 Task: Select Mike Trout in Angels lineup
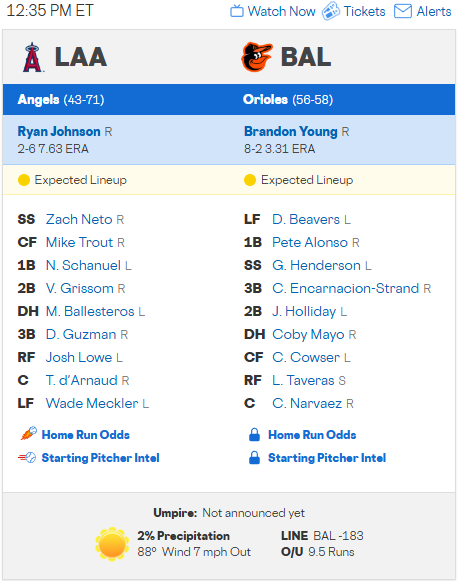click(x=79, y=242)
